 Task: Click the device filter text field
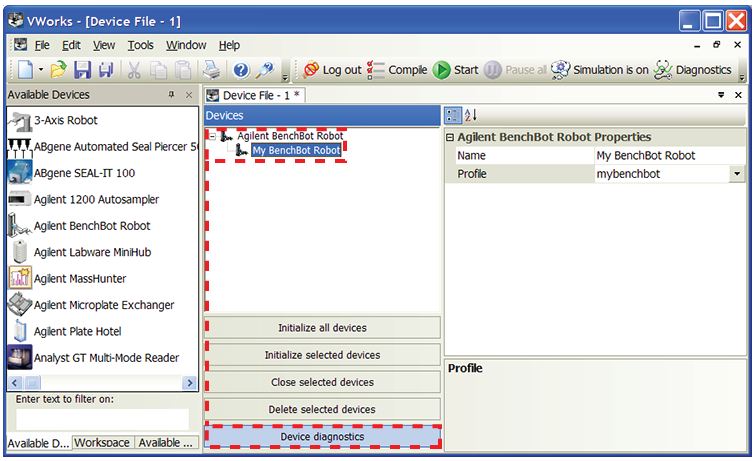[101, 419]
